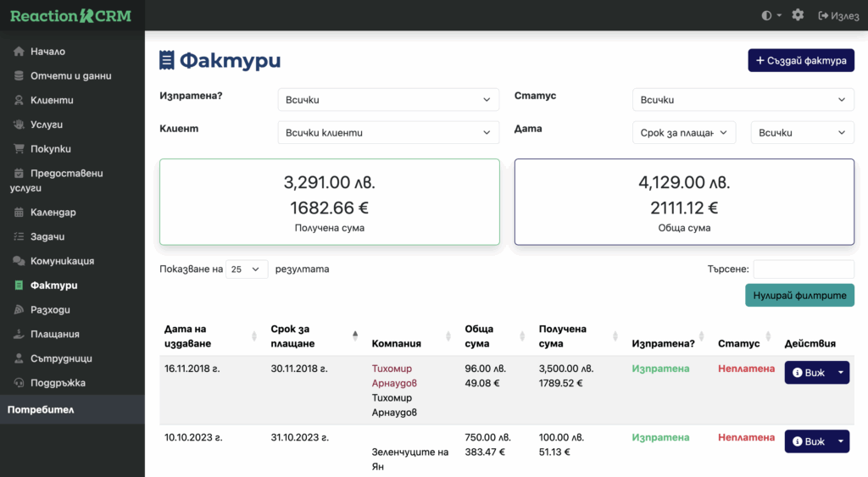
Task: Open the Изпратена? filter dropdown
Action: pyautogui.click(x=388, y=100)
